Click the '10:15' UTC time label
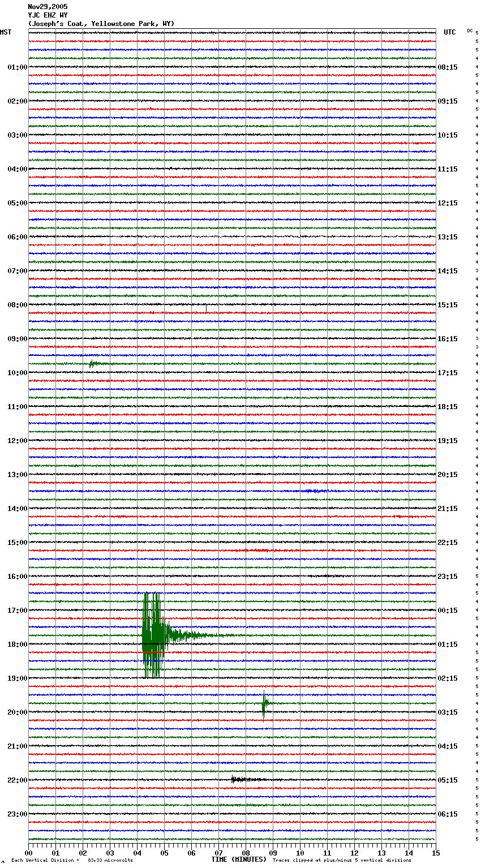Image resolution: width=481 pixels, height=868 pixels. tap(448, 135)
